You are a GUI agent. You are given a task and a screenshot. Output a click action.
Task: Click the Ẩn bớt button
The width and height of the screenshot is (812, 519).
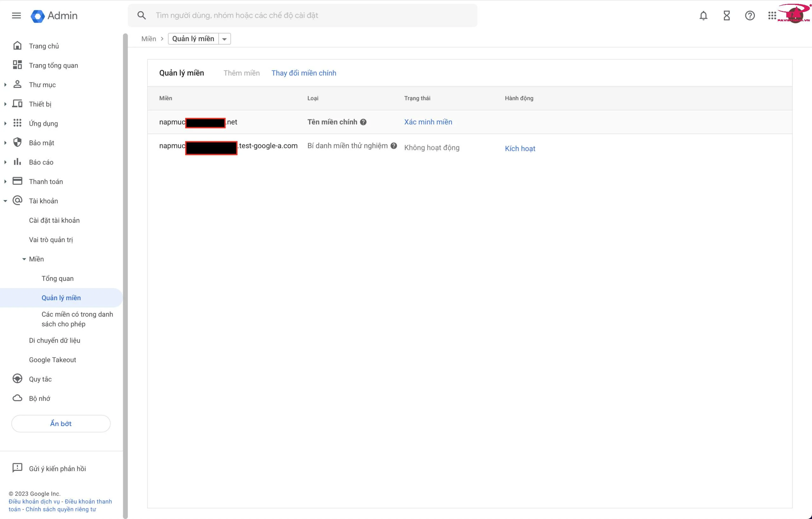pyautogui.click(x=61, y=423)
